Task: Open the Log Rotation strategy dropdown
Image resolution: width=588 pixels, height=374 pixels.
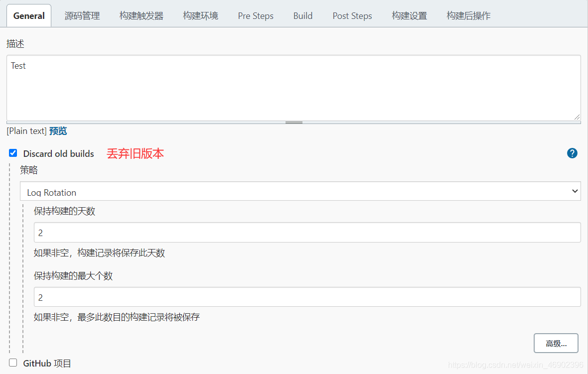Action: pos(300,191)
